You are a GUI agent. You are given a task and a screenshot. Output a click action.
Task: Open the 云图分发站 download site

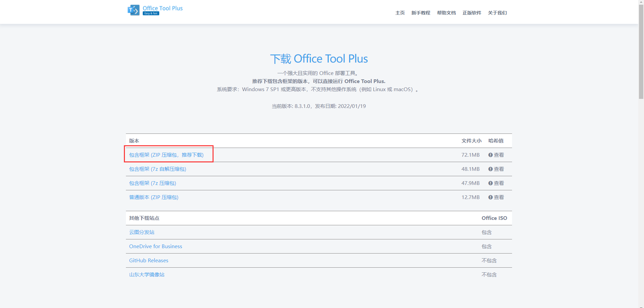coord(142,232)
